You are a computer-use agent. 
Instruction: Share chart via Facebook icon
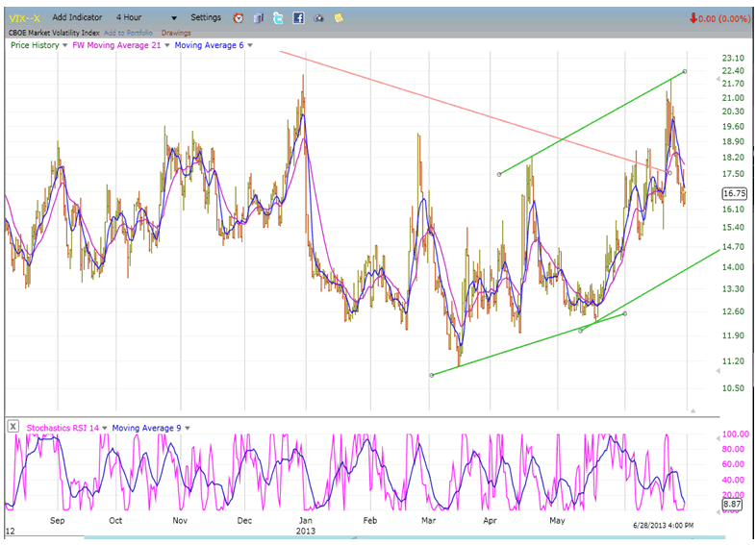click(x=298, y=17)
